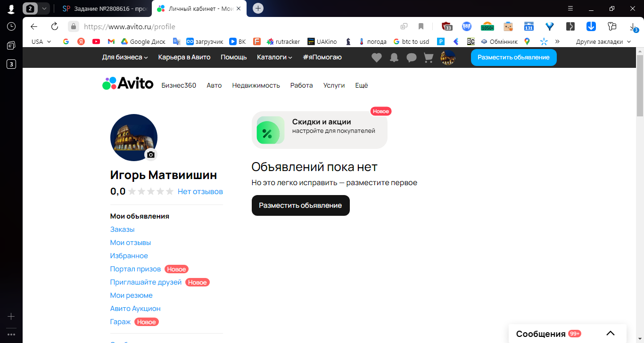Viewport: 644px width, 343px height.
Task: Close the Личный кабинет tab
Action: (x=239, y=8)
